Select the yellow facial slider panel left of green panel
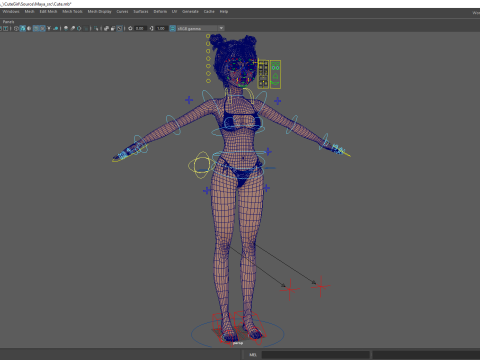This screenshot has width=480, height=360. [263, 74]
